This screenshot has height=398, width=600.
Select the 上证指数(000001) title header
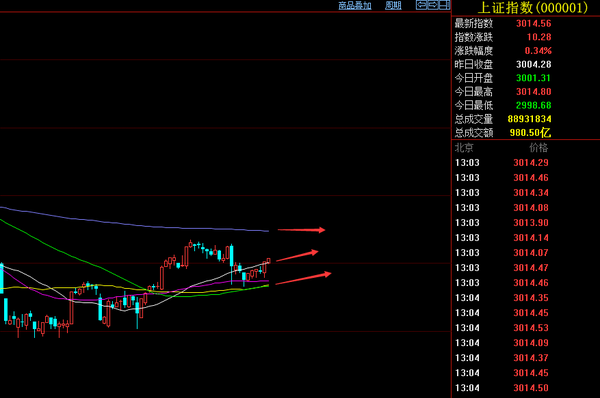click(533, 8)
